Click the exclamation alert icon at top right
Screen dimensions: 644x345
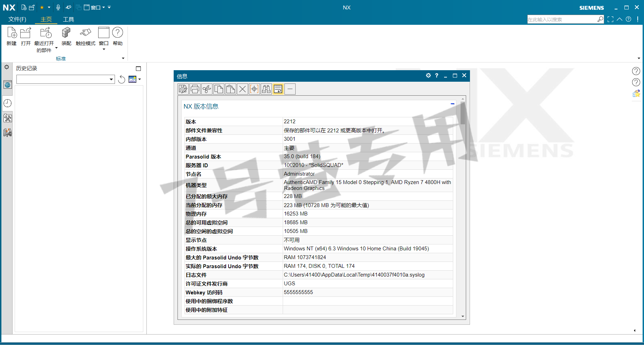[638, 19]
